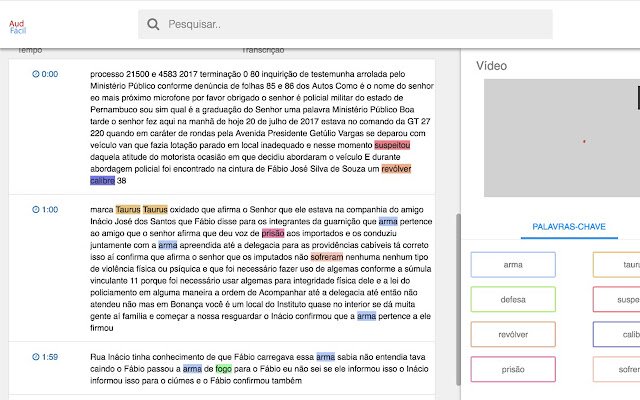This screenshot has width=640, height=400.
Task: Click the Vídeo panel heading
Action: [x=491, y=66]
